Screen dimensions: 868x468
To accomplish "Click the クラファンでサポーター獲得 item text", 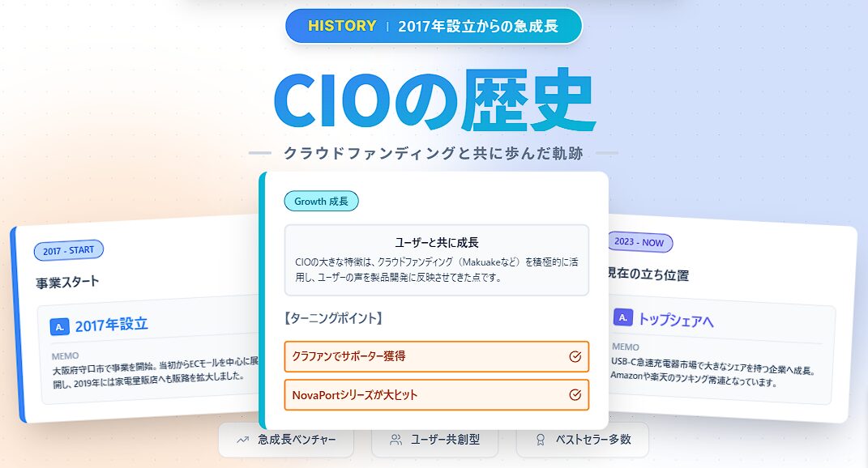I will click(x=349, y=356).
